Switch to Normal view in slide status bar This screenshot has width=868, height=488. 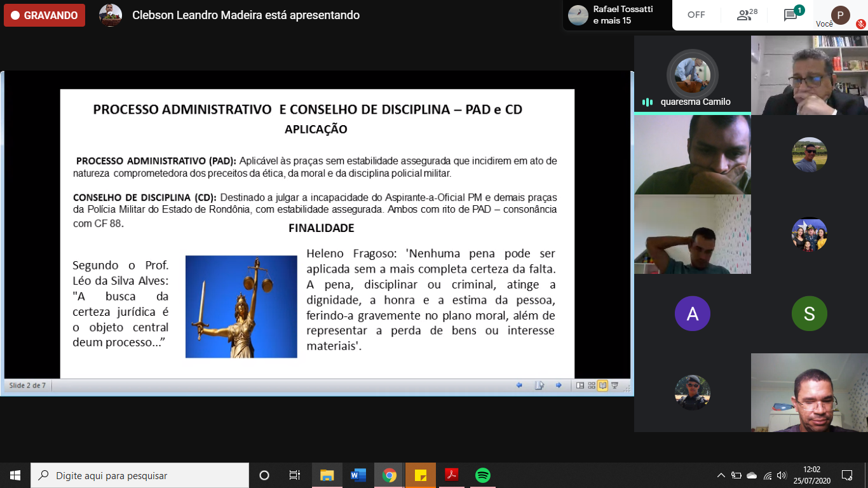tap(580, 385)
